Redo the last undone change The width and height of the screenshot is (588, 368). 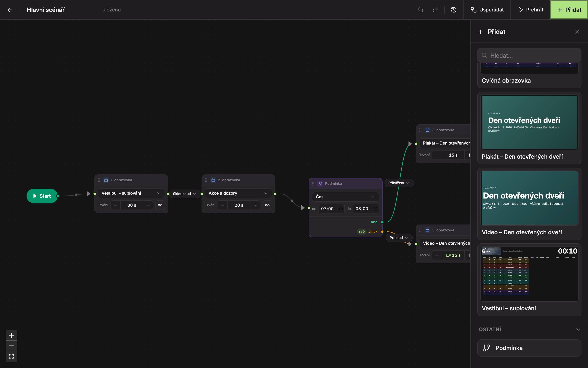pyautogui.click(x=435, y=10)
